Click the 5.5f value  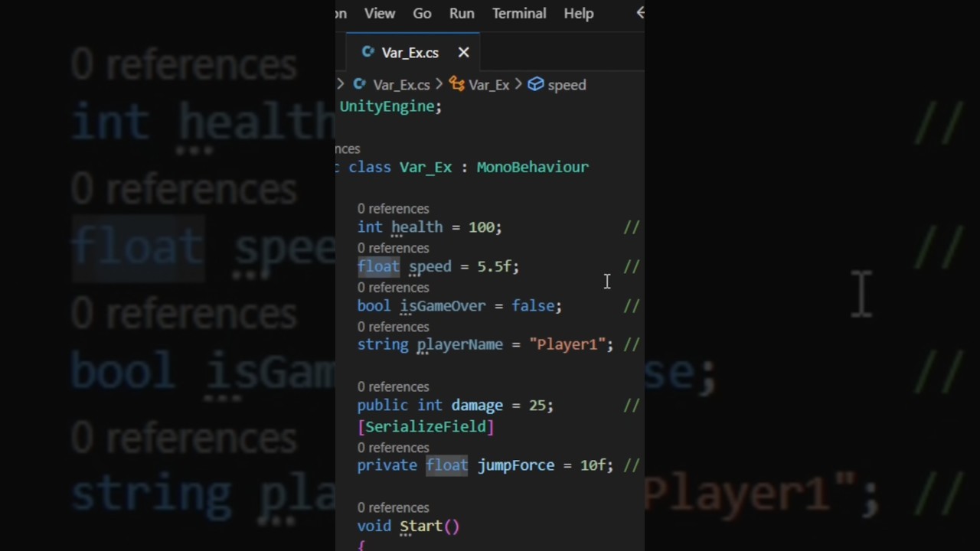495,266
